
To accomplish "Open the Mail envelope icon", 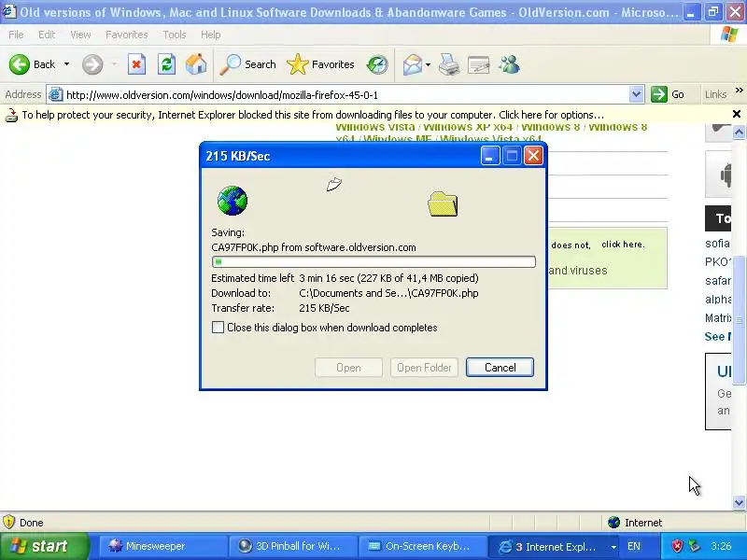I will tap(413, 64).
